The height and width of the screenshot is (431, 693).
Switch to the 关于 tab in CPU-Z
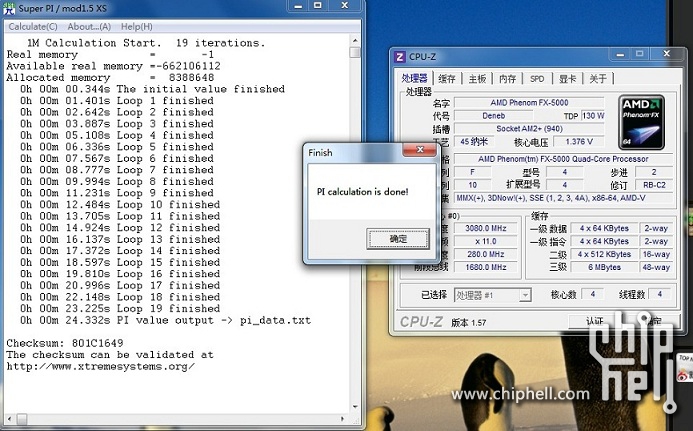coord(598,79)
